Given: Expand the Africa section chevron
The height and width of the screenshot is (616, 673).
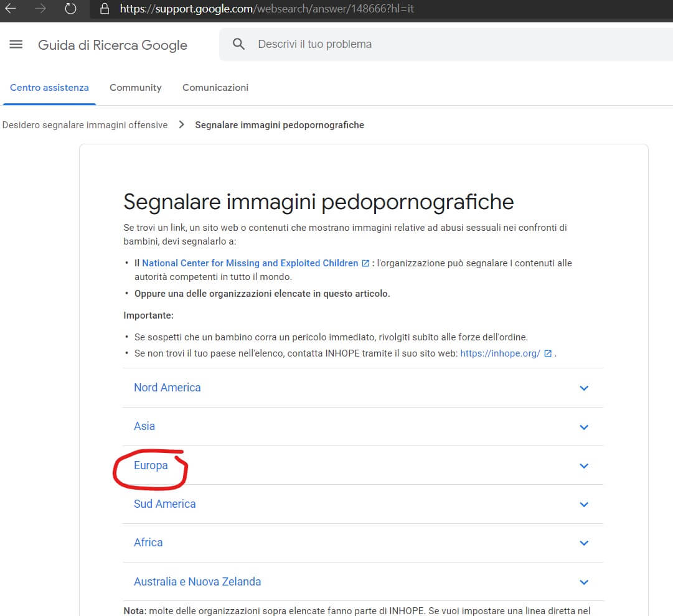Looking at the screenshot, I should (583, 543).
